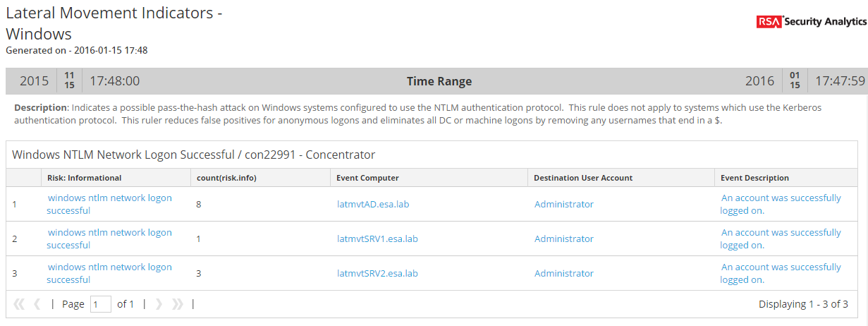This screenshot has height=326, width=868.
Task: Open Administrator link for latmvtAD.esa.lab row
Action: point(564,205)
